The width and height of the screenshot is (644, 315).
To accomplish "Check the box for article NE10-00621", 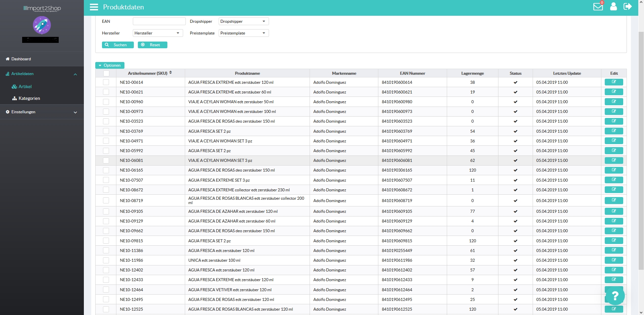I will point(106,92).
